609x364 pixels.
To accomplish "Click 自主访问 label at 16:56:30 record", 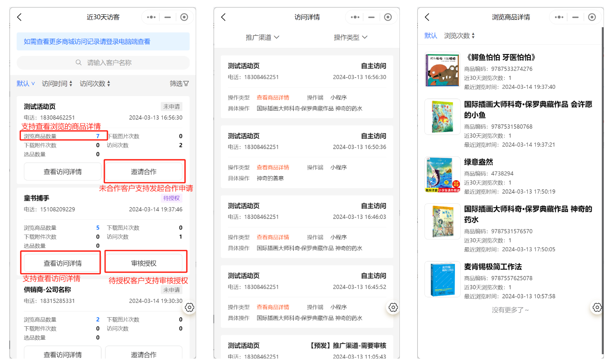I will (373, 66).
